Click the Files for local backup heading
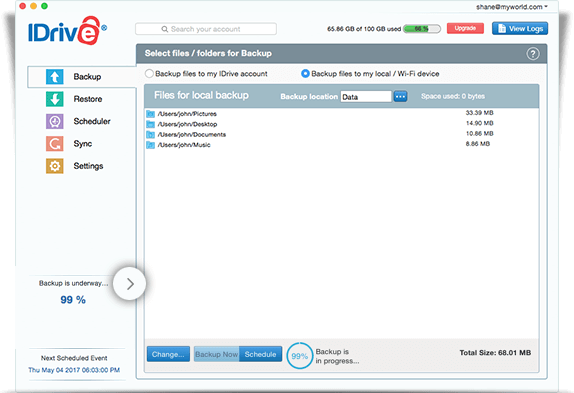Image resolution: width=574 pixels, height=393 pixels. [x=201, y=96]
